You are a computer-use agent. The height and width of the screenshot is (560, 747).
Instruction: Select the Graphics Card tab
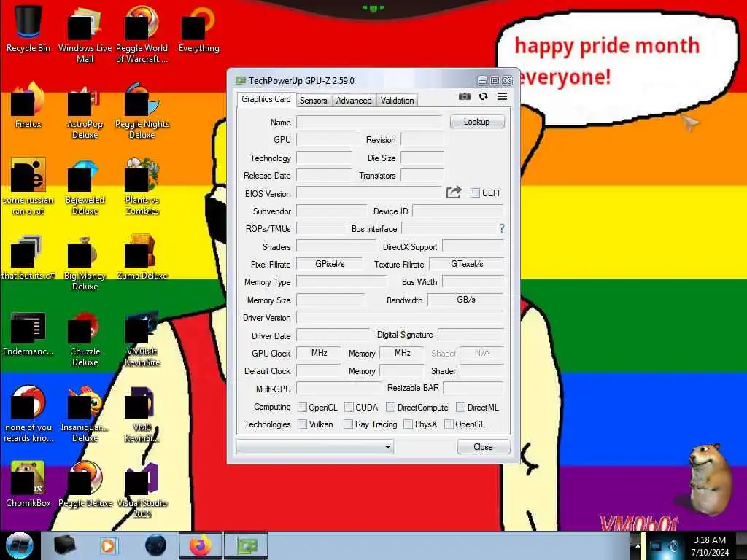(x=266, y=99)
